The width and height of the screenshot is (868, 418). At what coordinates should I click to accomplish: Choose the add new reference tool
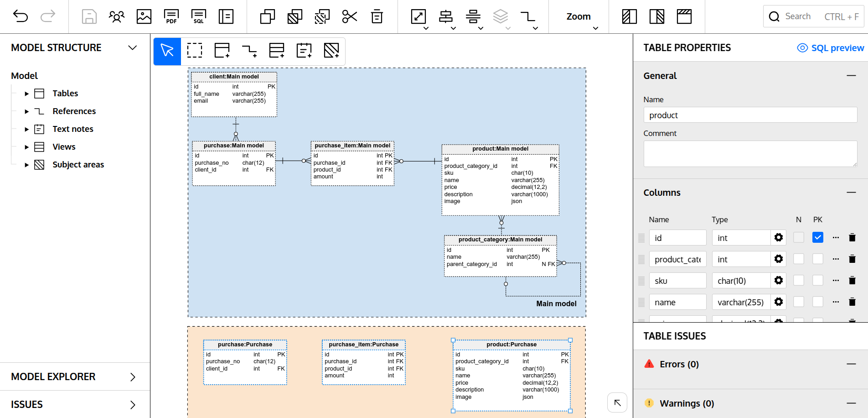[249, 50]
